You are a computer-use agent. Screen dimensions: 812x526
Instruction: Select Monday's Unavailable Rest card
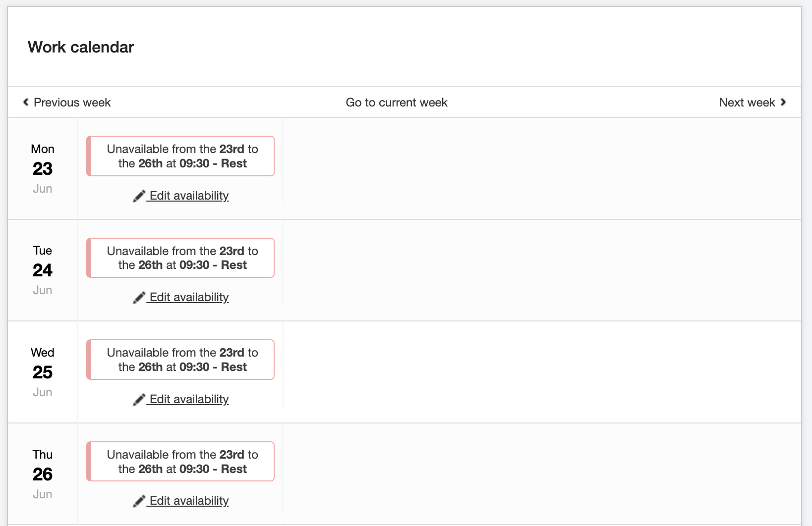pyautogui.click(x=181, y=156)
